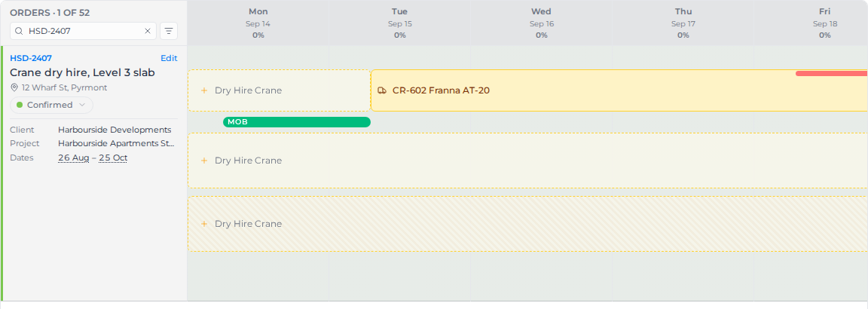Select the Mon Sep 14 column header

[x=258, y=23]
